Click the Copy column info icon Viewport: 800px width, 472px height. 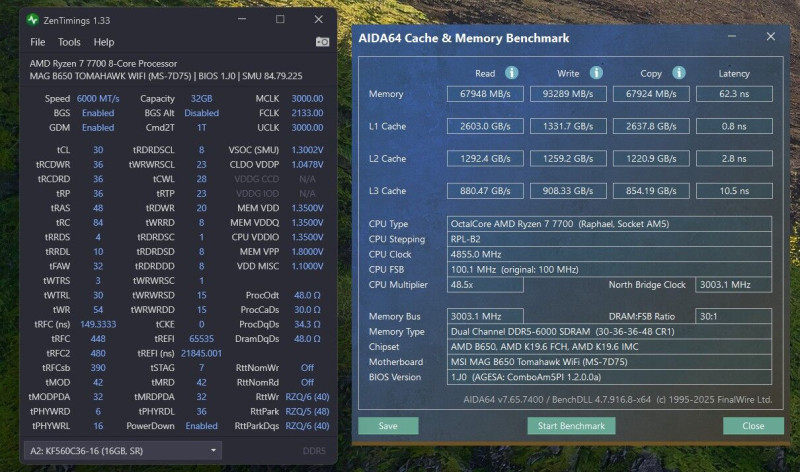pos(679,73)
